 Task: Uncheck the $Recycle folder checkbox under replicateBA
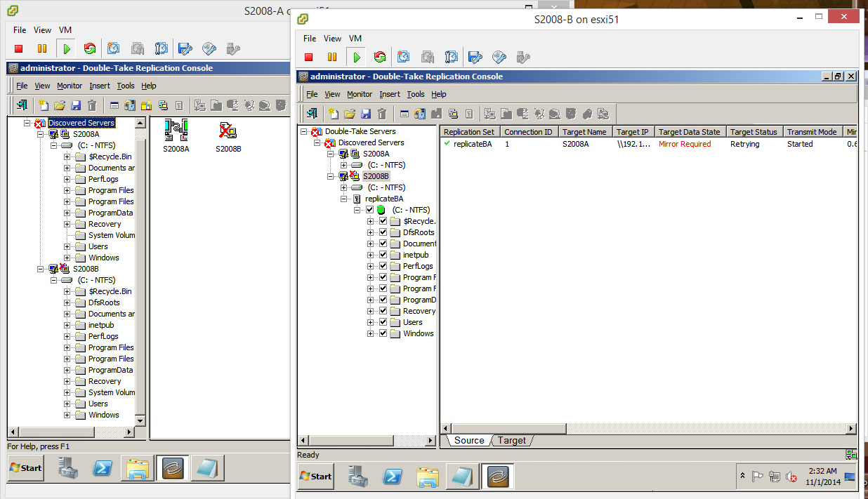(x=383, y=221)
